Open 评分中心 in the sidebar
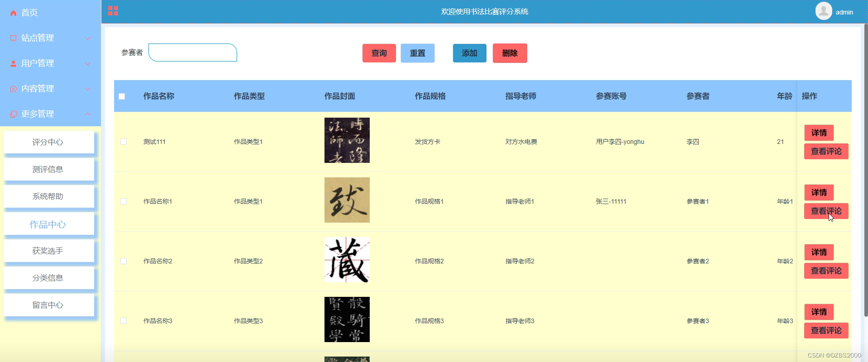This screenshot has height=362, width=868. (x=49, y=142)
